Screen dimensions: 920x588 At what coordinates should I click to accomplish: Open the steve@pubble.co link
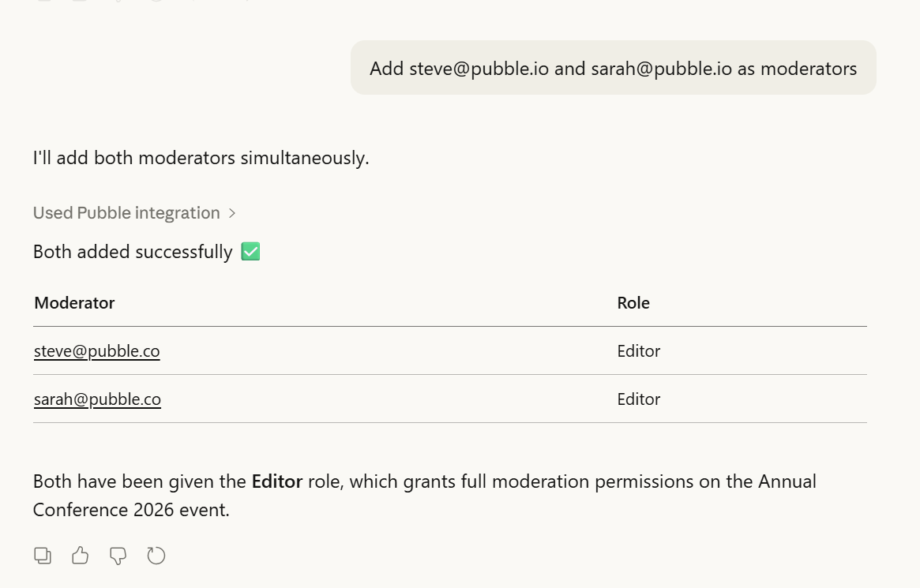[97, 351]
